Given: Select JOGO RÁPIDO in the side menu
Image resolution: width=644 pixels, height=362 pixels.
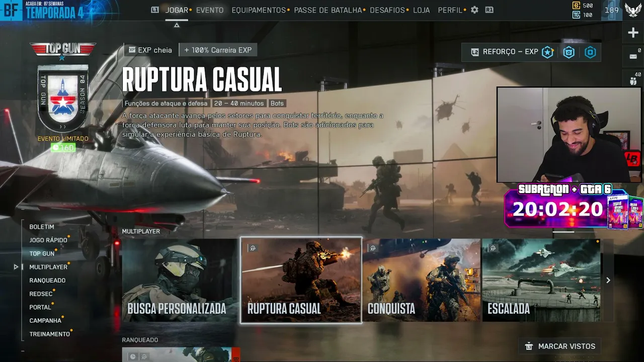Looking at the screenshot, I should click(48, 240).
